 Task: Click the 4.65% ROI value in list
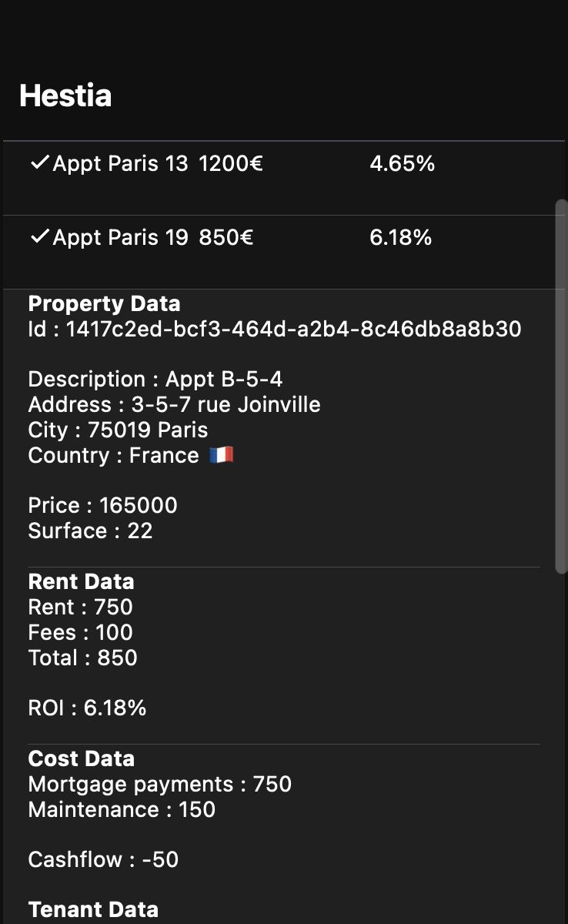coord(402,163)
